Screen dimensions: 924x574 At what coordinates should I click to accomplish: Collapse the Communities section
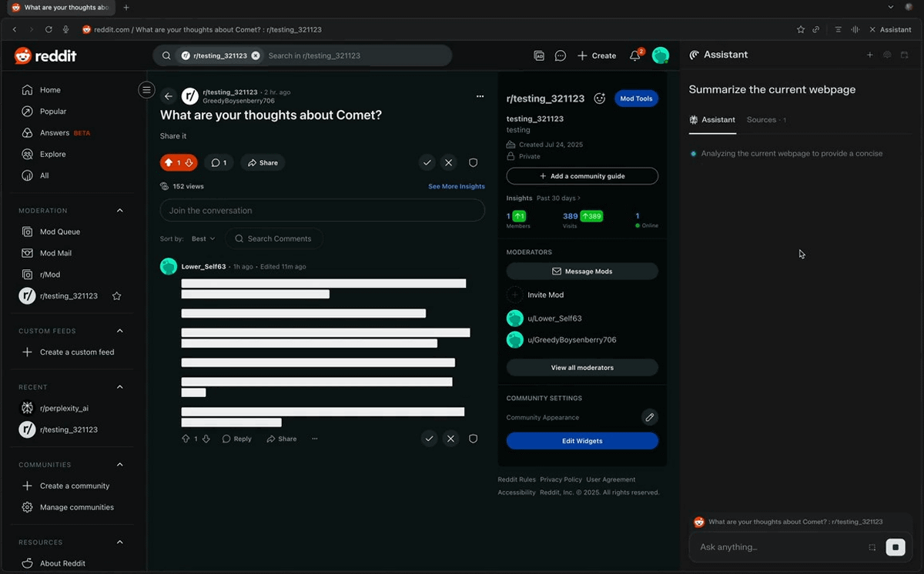pos(119,465)
